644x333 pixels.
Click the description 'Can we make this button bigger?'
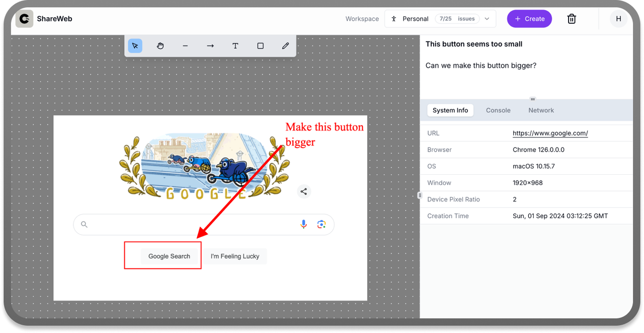[x=481, y=65]
